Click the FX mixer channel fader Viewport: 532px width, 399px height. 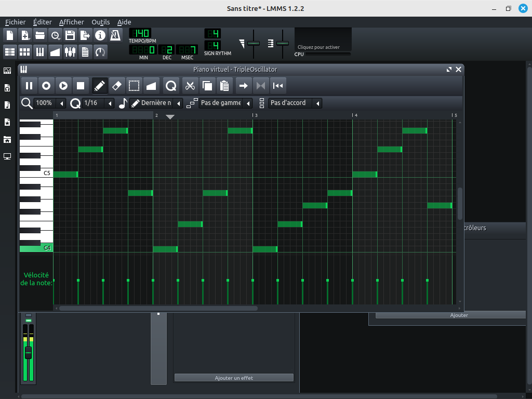coord(28,353)
